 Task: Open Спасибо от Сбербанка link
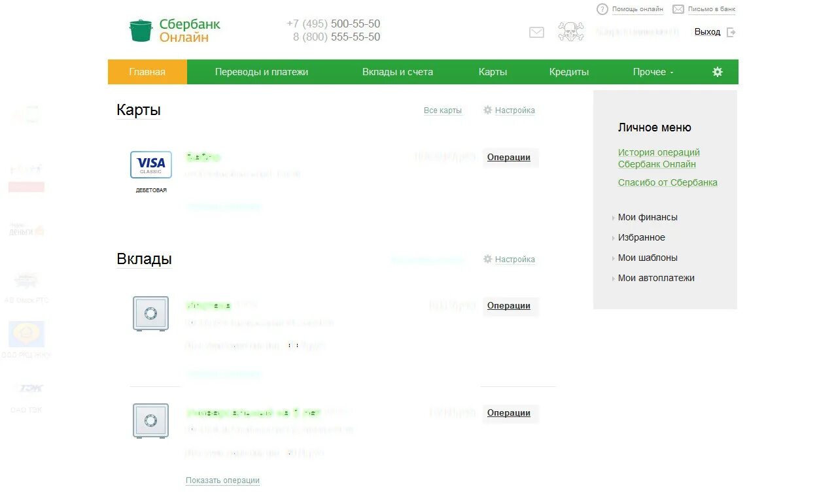[668, 182]
